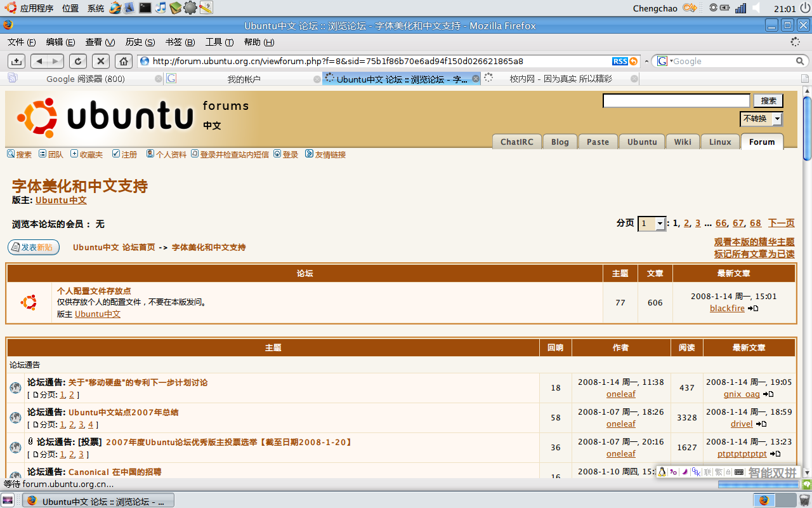Jump to the latest post by gnix_oag

[768, 394]
